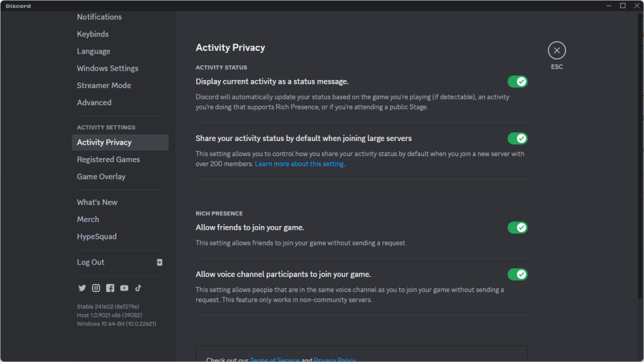The image size is (644, 362).
Task: Maximize the Discord window
Action: click(623, 6)
